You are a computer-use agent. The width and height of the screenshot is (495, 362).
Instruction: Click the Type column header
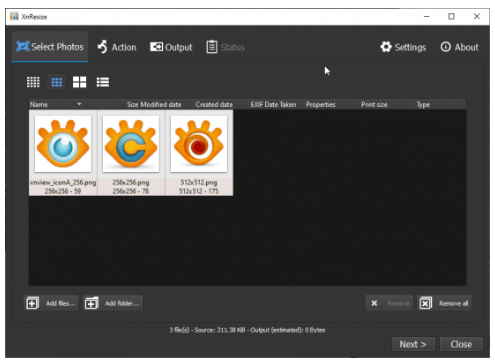pos(440,104)
